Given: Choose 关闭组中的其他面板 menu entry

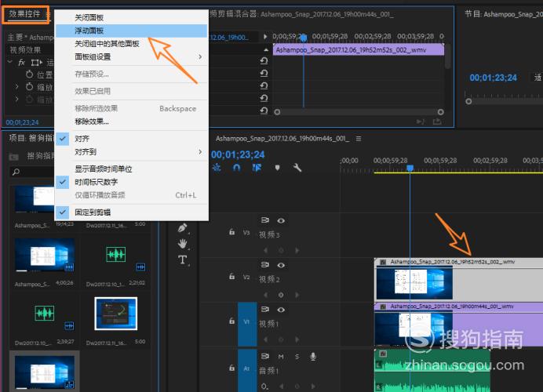Looking at the screenshot, I should [107, 44].
